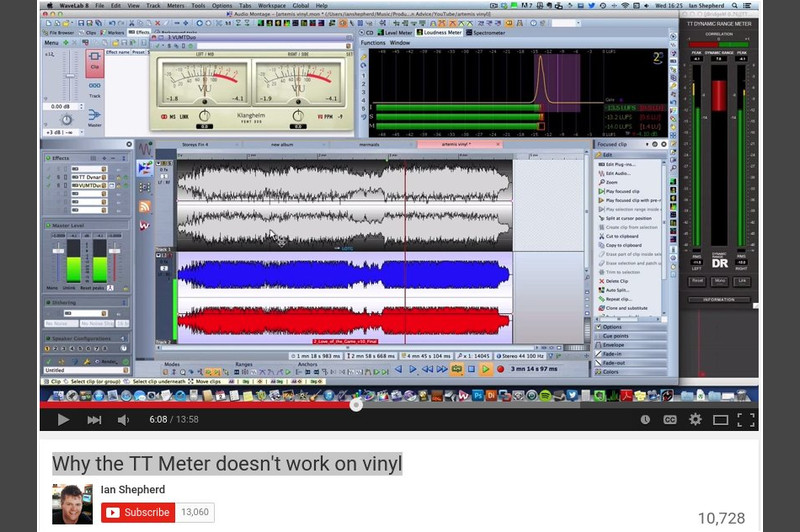Play the YouTube video

pyautogui.click(x=63, y=420)
